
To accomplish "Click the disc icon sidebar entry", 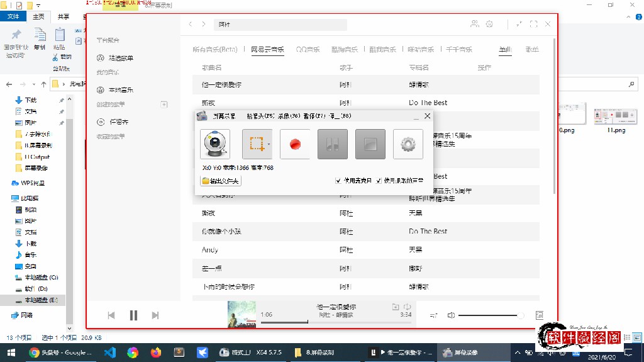I will 101,122.
